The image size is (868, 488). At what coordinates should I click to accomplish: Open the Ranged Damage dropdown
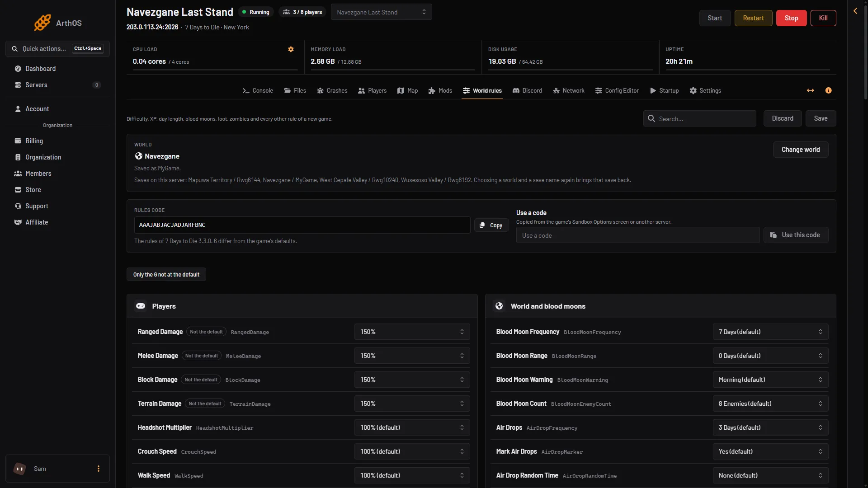click(x=412, y=332)
